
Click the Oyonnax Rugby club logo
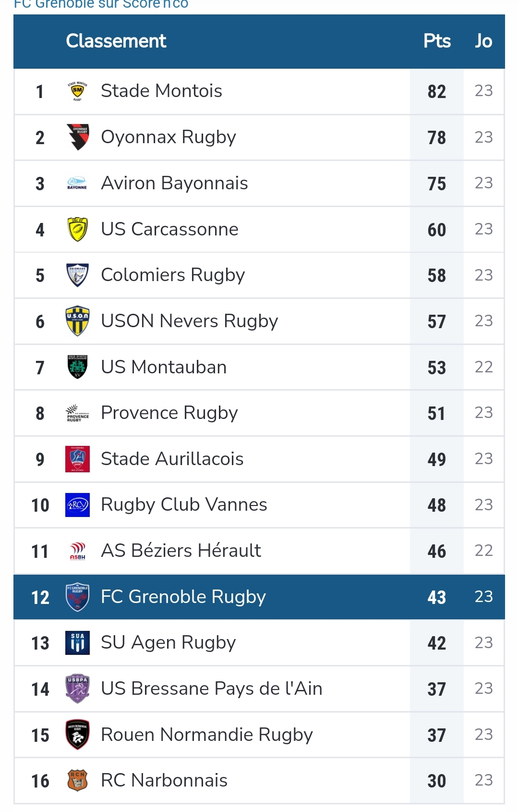coord(77,137)
